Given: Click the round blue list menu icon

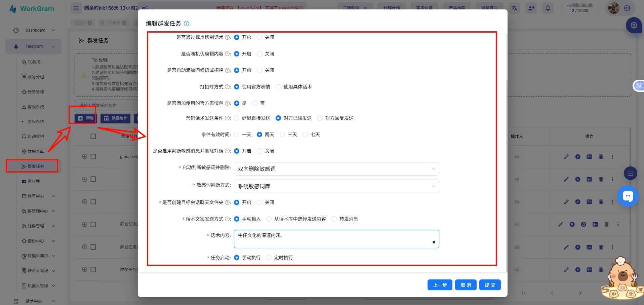Looking at the screenshot, I should [630, 174].
